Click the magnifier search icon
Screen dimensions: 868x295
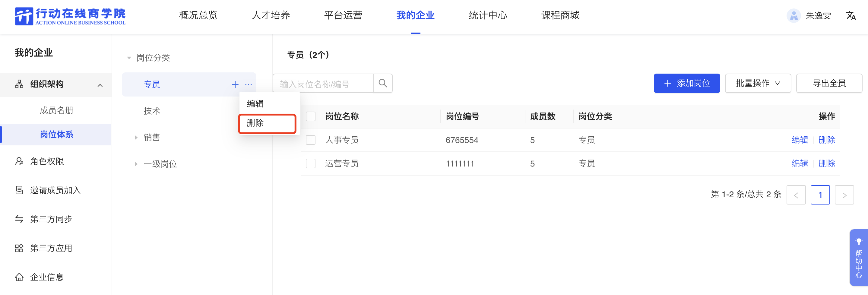coord(383,83)
